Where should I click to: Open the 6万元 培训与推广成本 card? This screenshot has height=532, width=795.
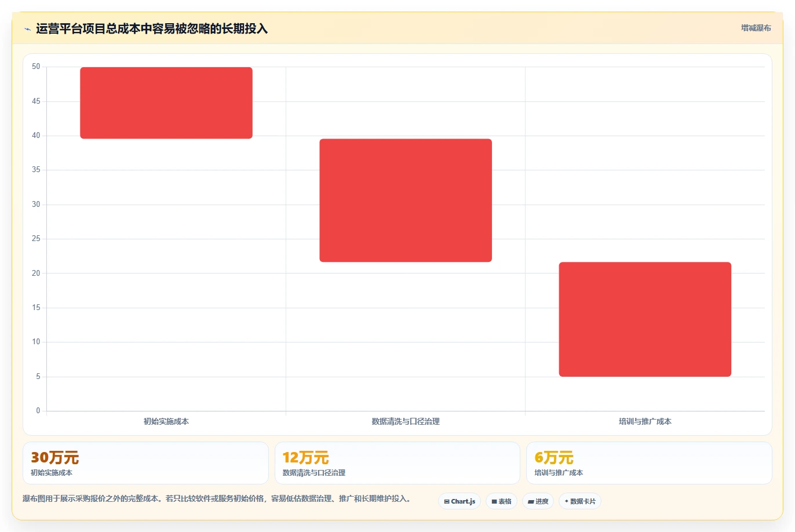649,463
